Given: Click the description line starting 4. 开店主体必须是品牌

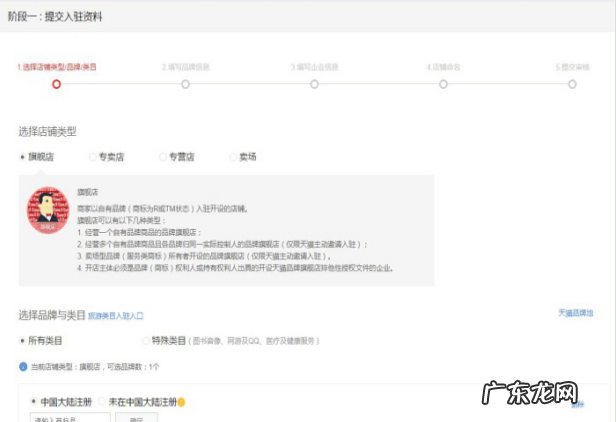Looking at the screenshot, I should pos(235,268).
